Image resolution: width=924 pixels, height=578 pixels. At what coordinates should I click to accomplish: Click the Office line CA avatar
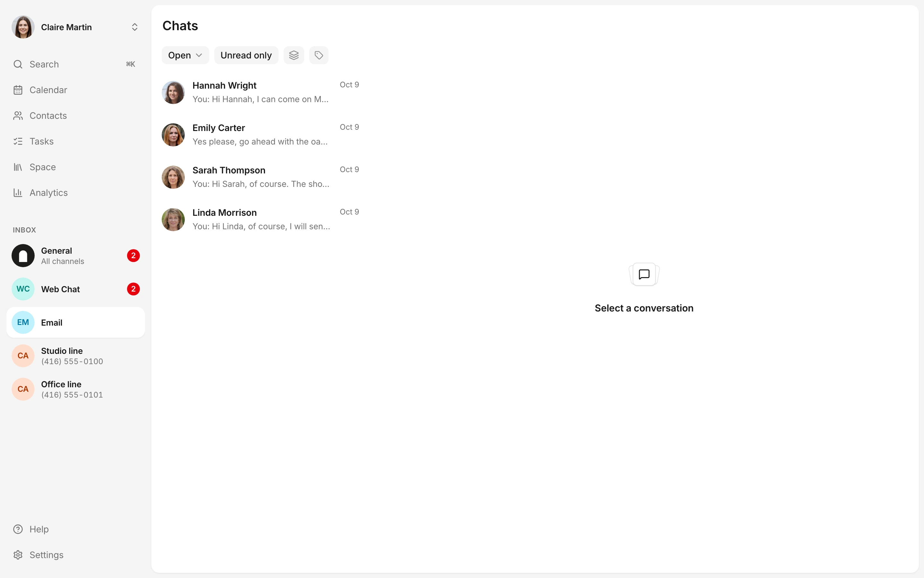(x=23, y=389)
